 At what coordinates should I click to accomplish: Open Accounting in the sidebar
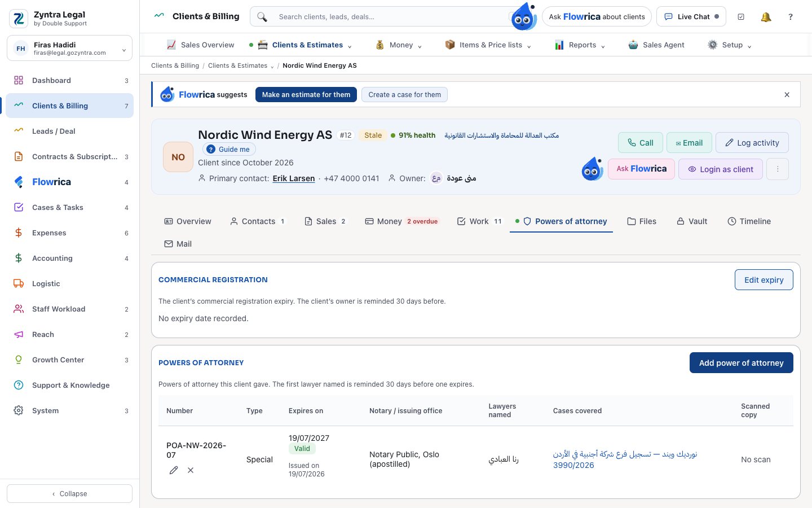pos(70,258)
